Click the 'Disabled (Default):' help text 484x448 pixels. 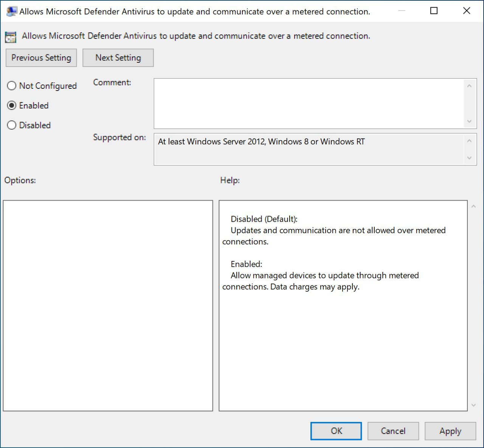tap(264, 219)
